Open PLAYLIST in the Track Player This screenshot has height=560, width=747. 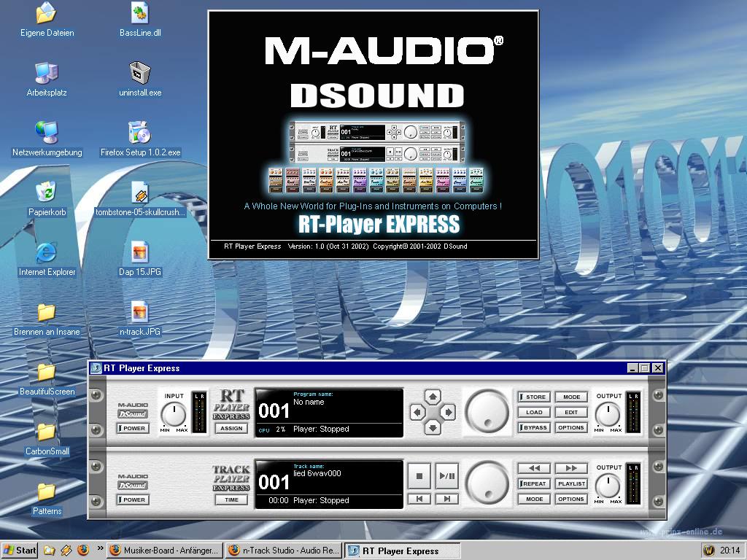click(x=571, y=484)
